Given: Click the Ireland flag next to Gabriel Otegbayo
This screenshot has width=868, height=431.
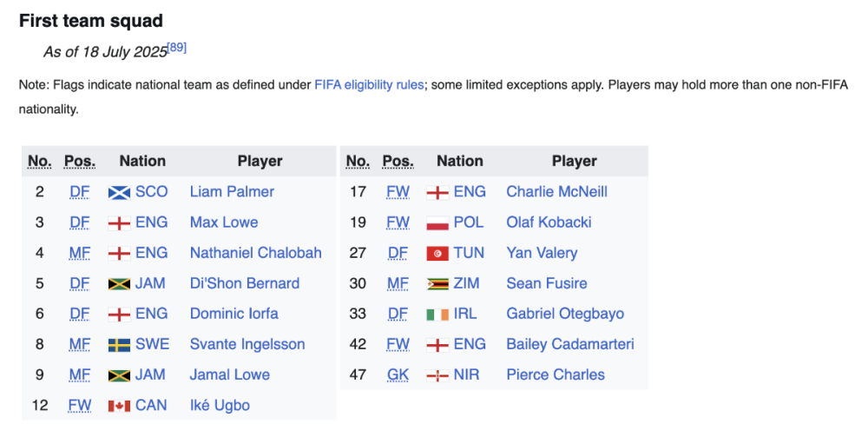Looking at the screenshot, I should 437,314.
